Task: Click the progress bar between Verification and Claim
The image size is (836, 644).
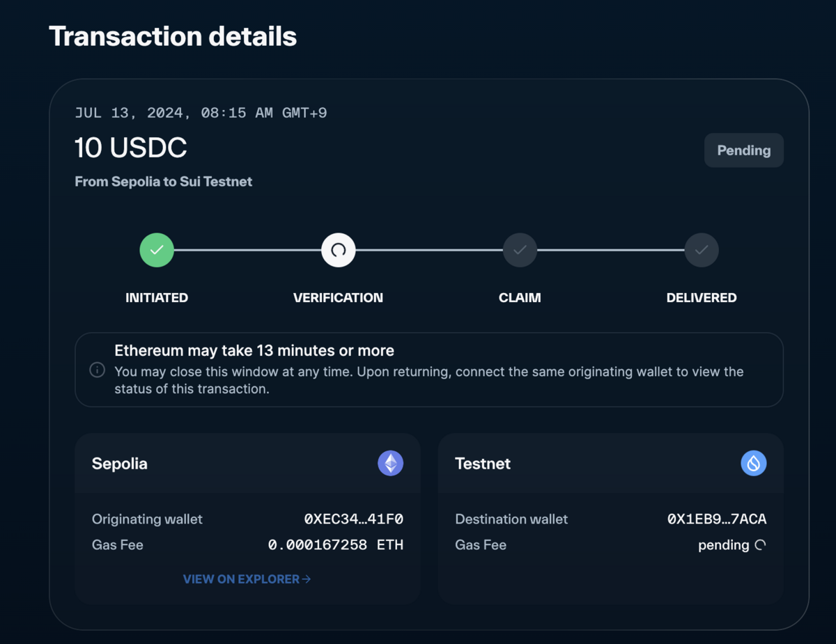Action: (x=428, y=250)
